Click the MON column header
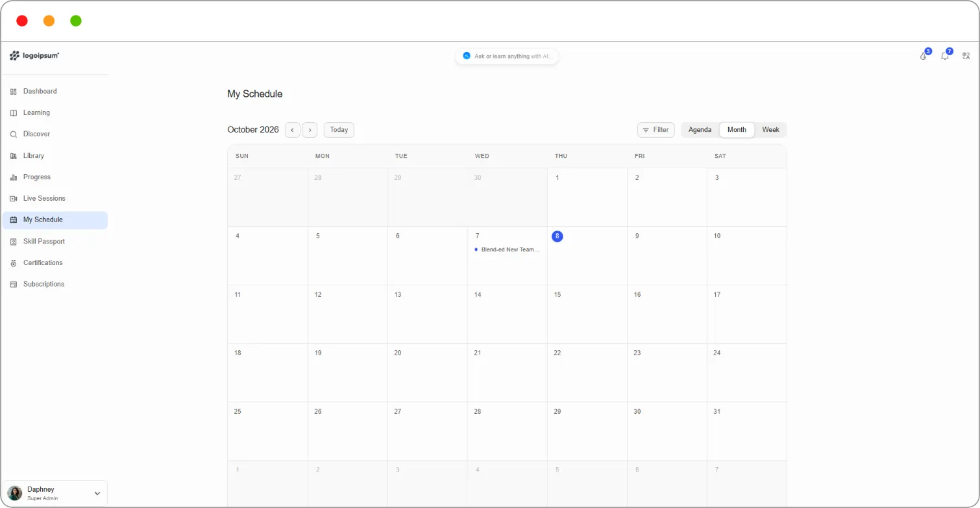This screenshot has width=980, height=508. [323, 157]
